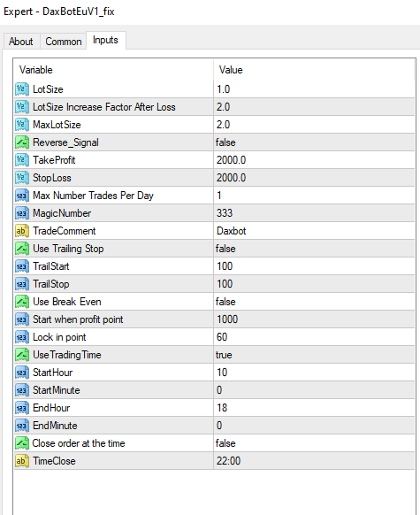Toggle Use Break Even false value
Image resolution: width=420 pixels, height=515 pixels.
314,302
